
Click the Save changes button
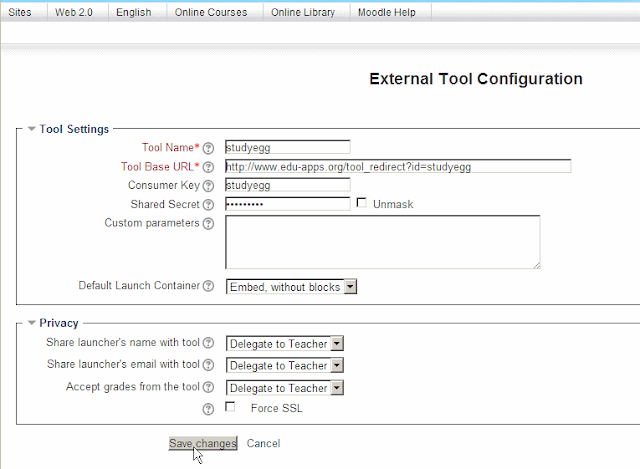pos(203,443)
